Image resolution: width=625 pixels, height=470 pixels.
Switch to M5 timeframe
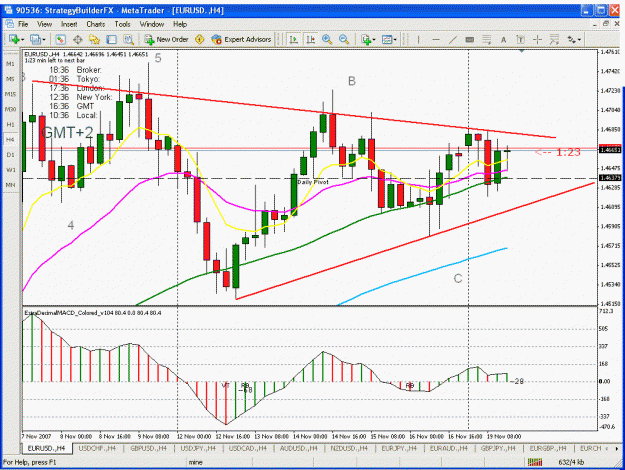(10, 79)
